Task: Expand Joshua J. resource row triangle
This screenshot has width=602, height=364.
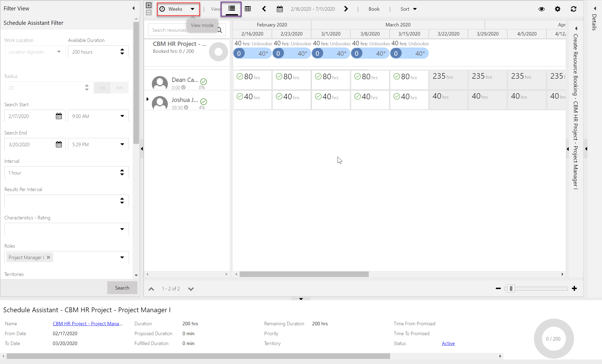Action: [x=147, y=99]
